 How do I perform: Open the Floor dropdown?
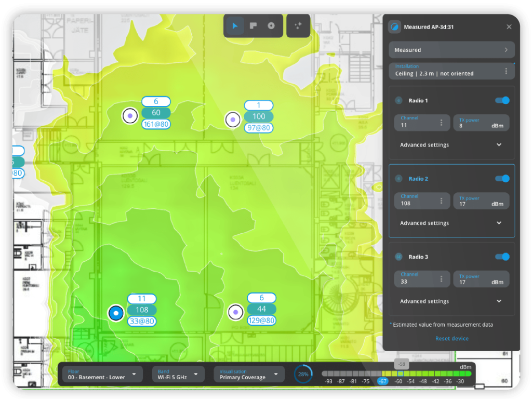click(x=102, y=374)
